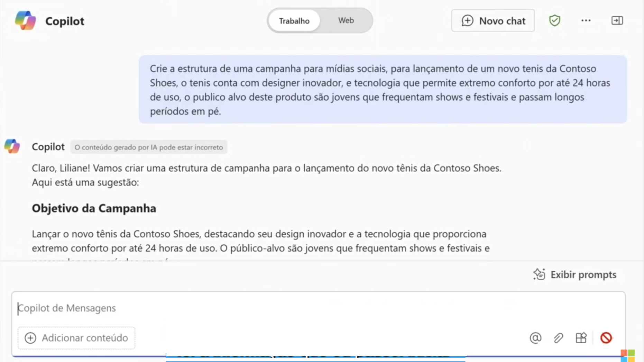
Task: Open the three-dot more options menu
Action: pos(586,21)
